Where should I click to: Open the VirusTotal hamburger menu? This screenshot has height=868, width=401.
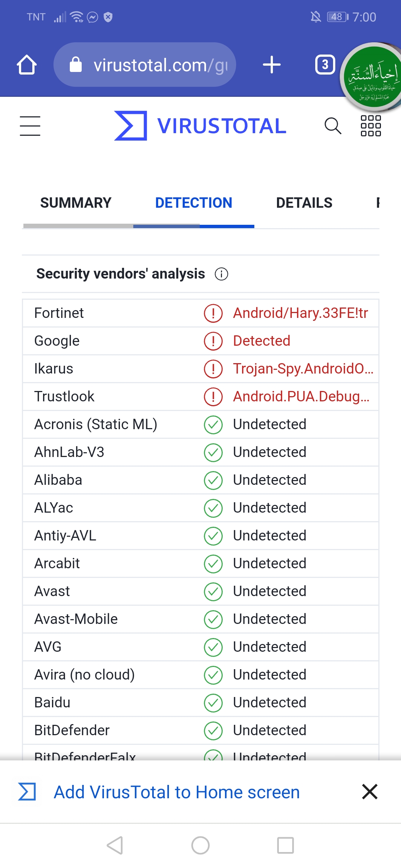coord(30,126)
